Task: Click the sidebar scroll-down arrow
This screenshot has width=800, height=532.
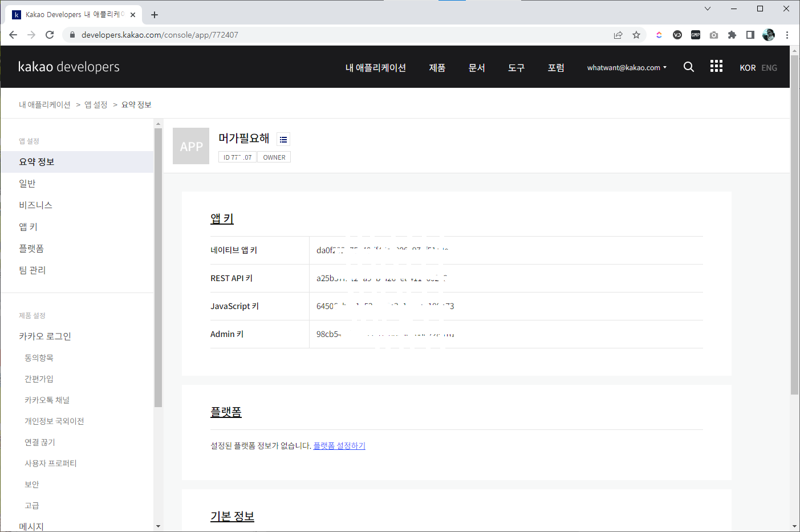Action: 158,526
